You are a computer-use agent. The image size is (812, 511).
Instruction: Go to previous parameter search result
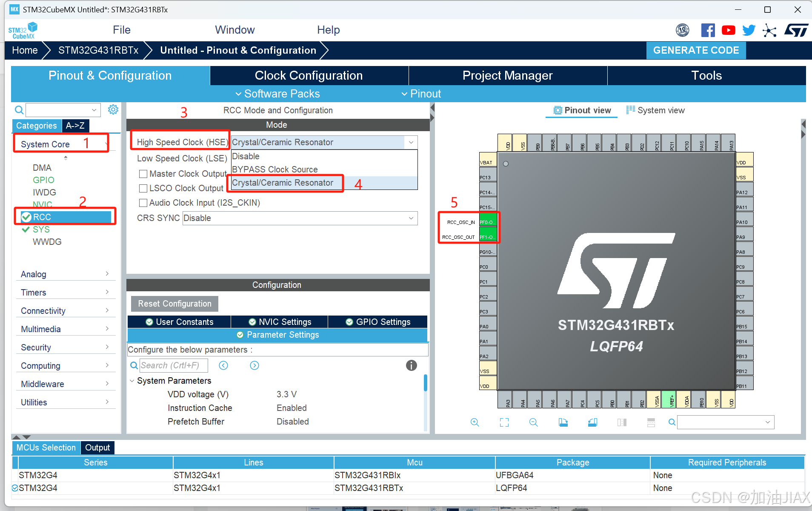(223, 365)
